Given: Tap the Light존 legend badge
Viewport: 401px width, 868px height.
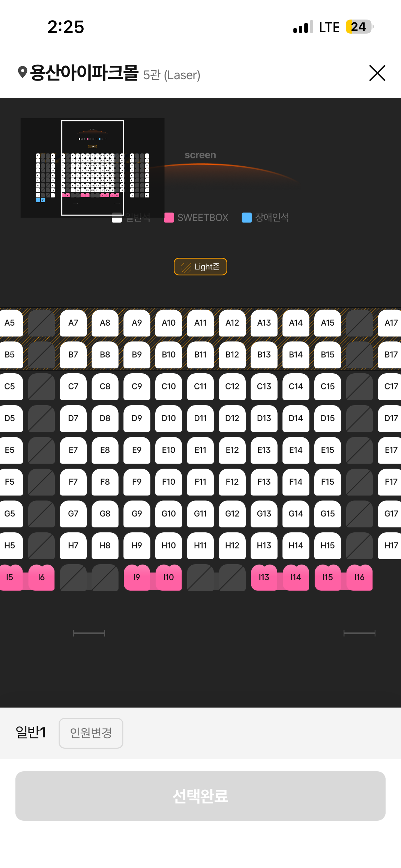Looking at the screenshot, I should click(x=200, y=267).
